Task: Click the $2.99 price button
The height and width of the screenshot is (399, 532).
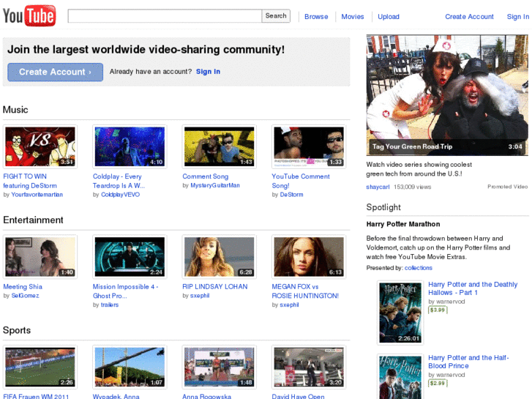Action: coord(438,383)
